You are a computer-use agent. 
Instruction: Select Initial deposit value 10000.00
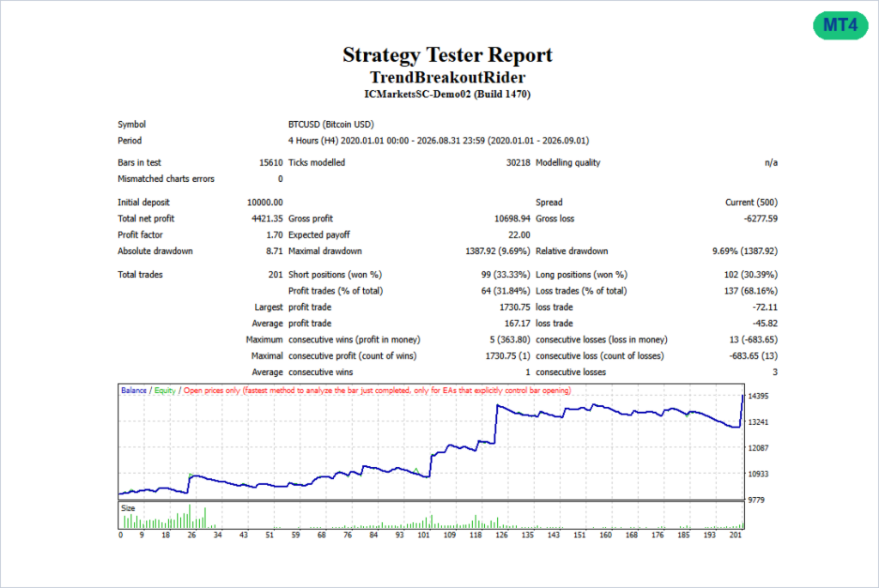click(x=264, y=203)
